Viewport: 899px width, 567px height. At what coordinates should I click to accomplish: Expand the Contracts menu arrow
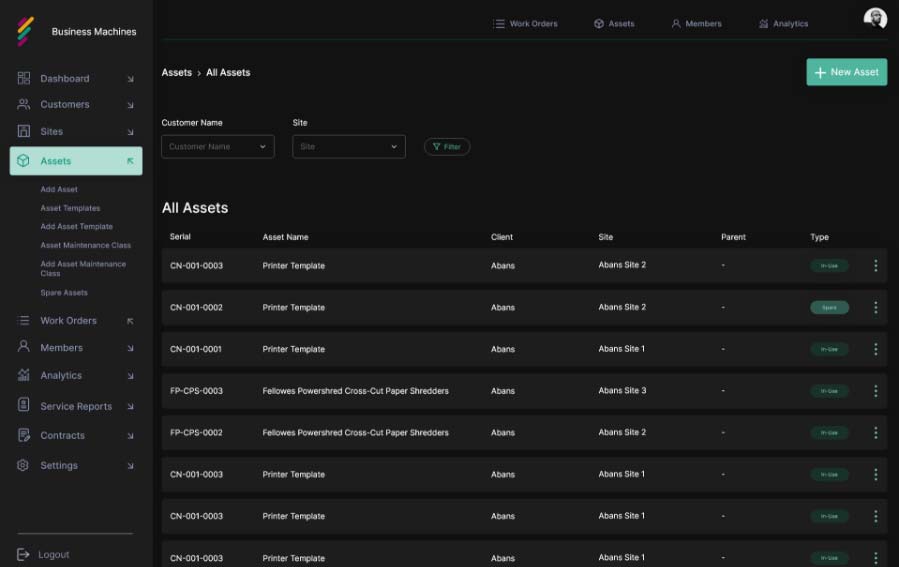pyautogui.click(x=130, y=436)
